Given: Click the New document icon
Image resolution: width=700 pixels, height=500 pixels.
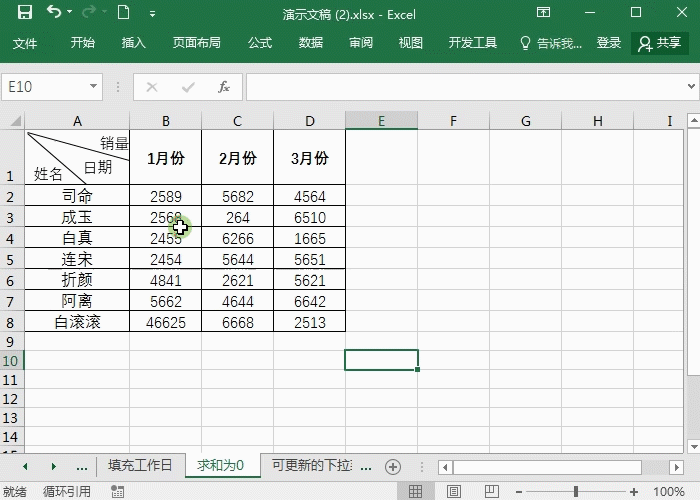Looking at the screenshot, I should pos(124,12).
